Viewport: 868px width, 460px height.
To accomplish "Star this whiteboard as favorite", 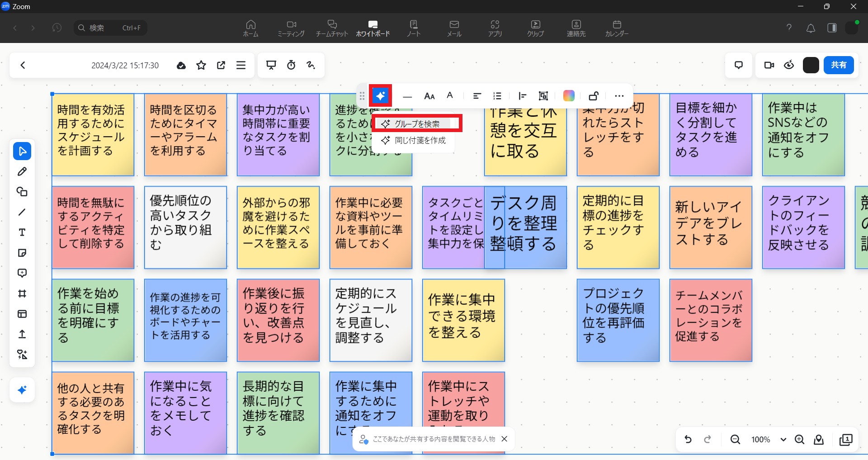I will pyautogui.click(x=201, y=65).
